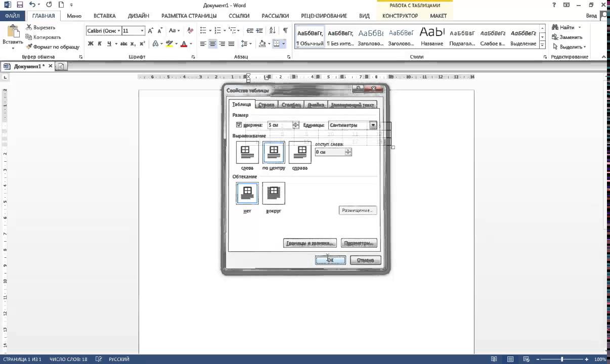The height and width of the screenshot is (364, 610).
Task: Open the font size dropdown
Action: (x=143, y=31)
